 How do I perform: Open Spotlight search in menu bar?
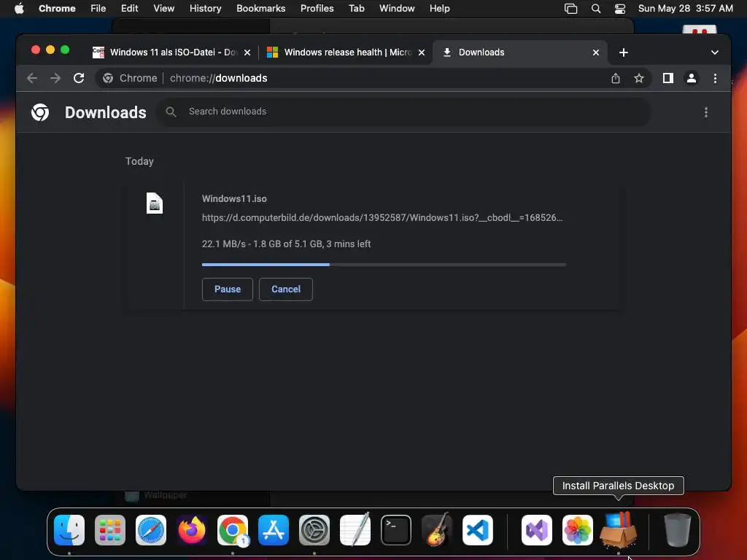(595, 8)
